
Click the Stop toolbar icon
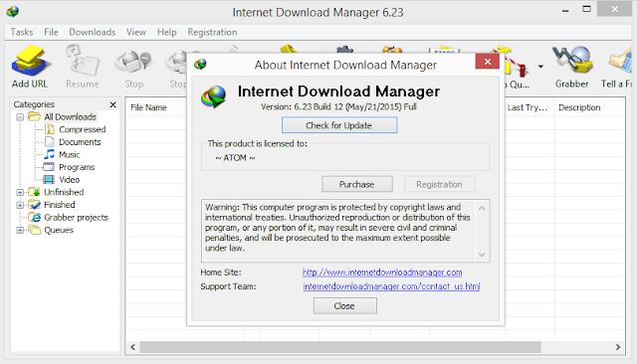[x=133, y=67]
